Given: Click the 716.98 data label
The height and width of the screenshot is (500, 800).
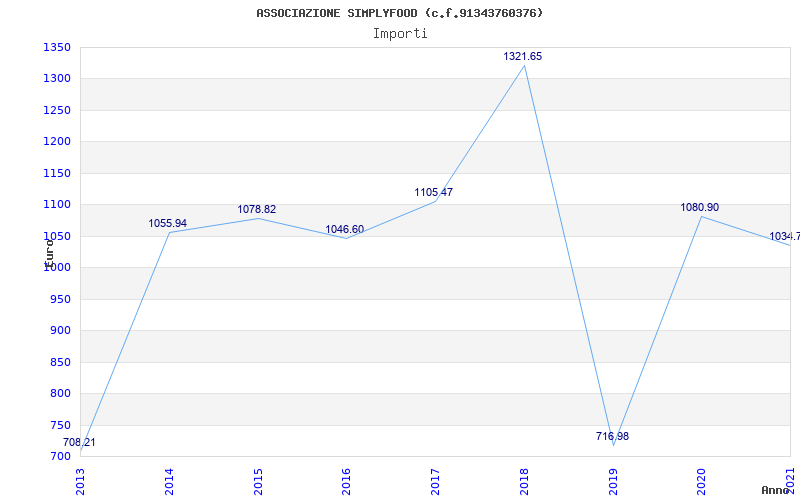Looking at the screenshot, I should click(x=612, y=436).
